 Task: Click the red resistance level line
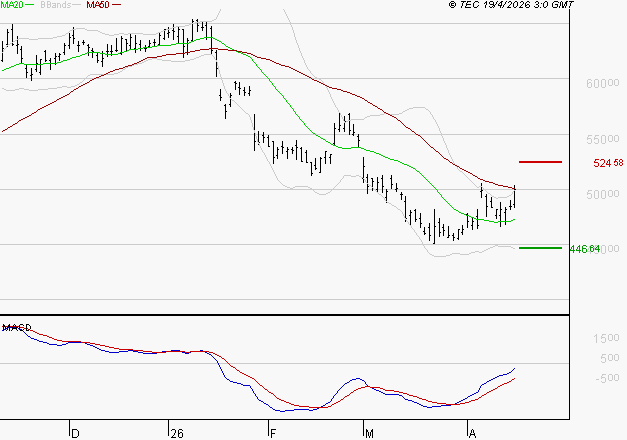(x=540, y=162)
